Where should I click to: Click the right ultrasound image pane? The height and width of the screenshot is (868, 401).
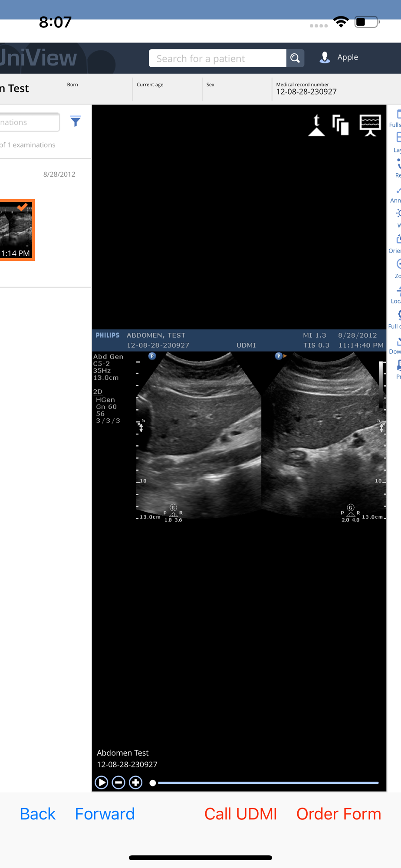[x=324, y=435]
